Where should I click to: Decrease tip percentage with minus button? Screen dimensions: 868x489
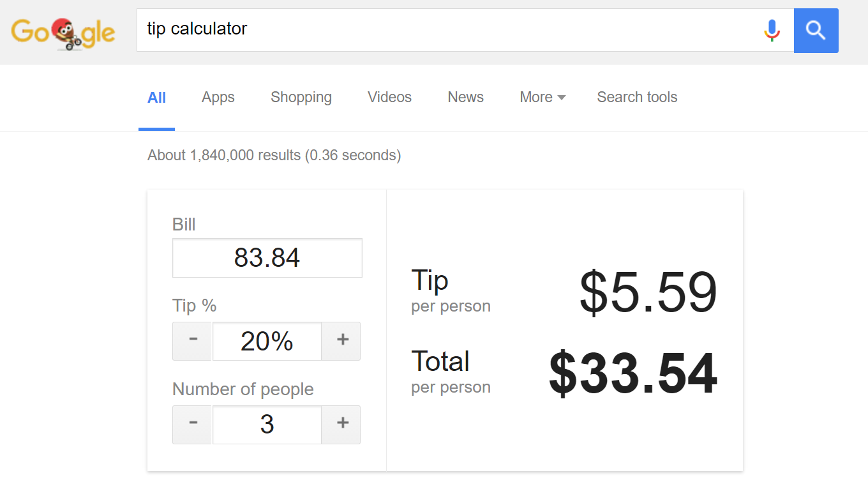click(193, 341)
